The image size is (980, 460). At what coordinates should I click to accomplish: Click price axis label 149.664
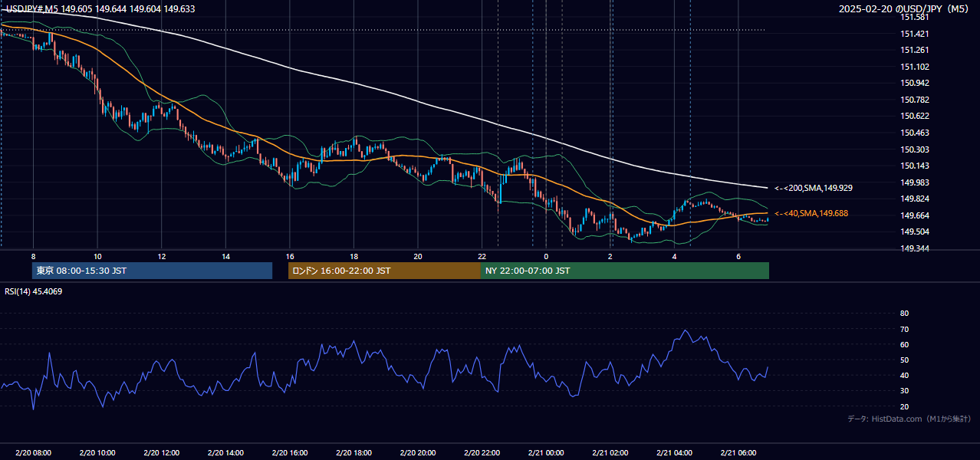(914, 215)
